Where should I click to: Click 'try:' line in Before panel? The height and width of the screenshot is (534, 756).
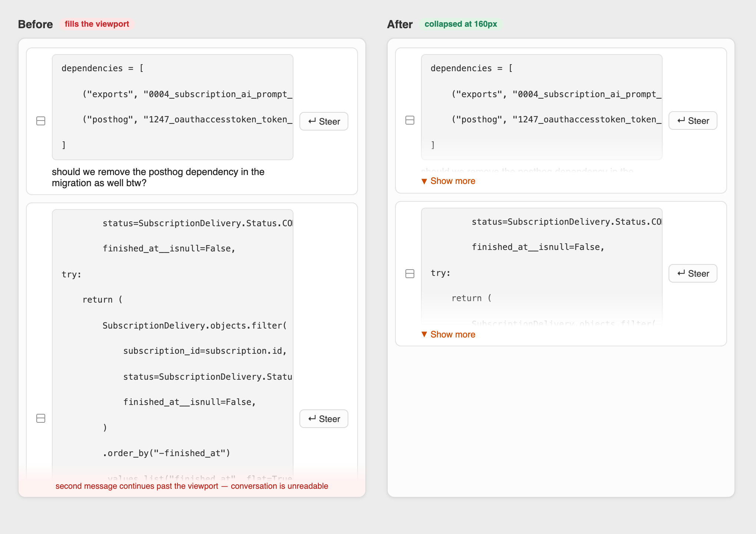point(72,274)
